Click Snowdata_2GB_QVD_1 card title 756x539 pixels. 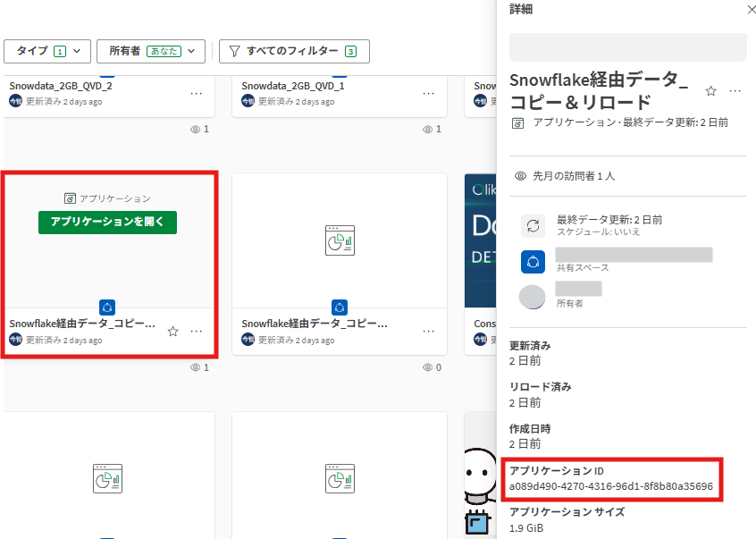click(x=293, y=87)
